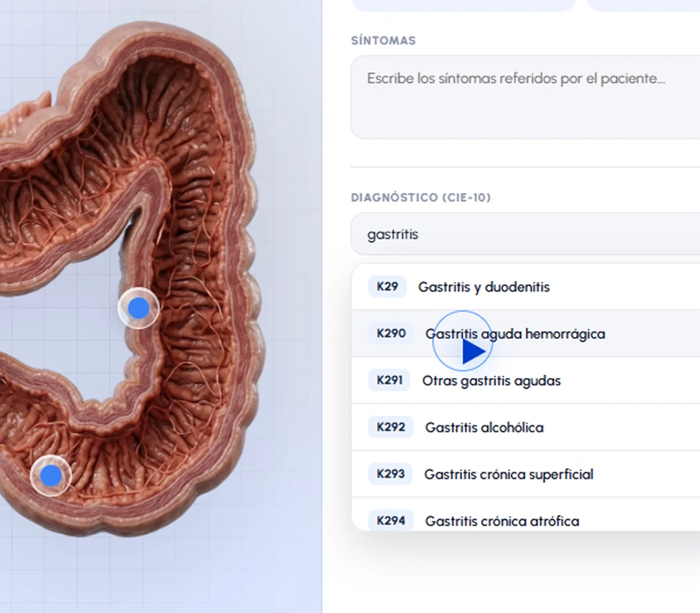Screen dimensions: 700x613
Task: Click the K291 code badge
Action: tap(389, 380)
